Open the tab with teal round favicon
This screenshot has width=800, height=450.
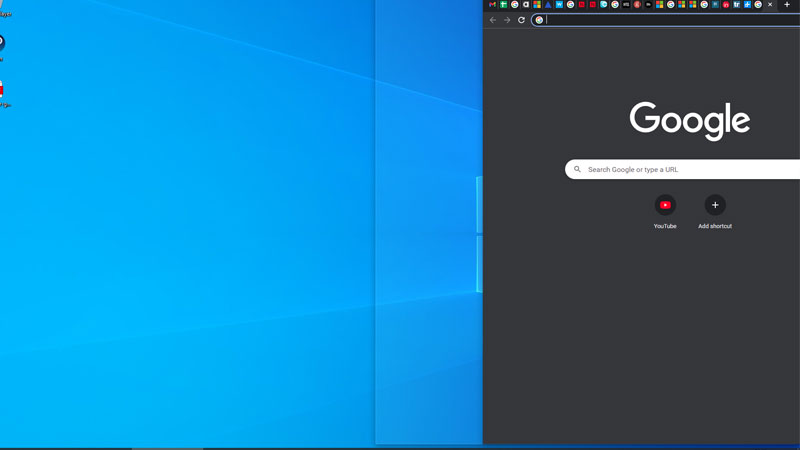tap(604, 5)
